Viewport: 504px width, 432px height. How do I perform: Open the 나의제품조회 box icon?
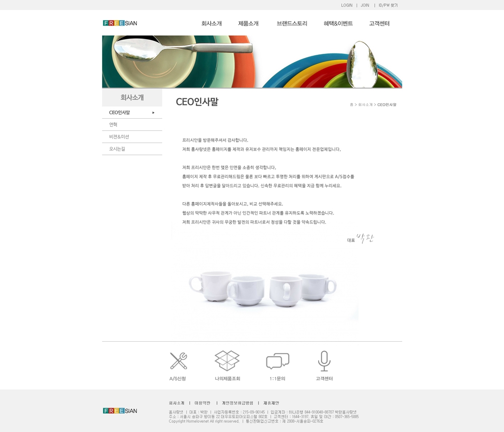click(x=227, y=360)
